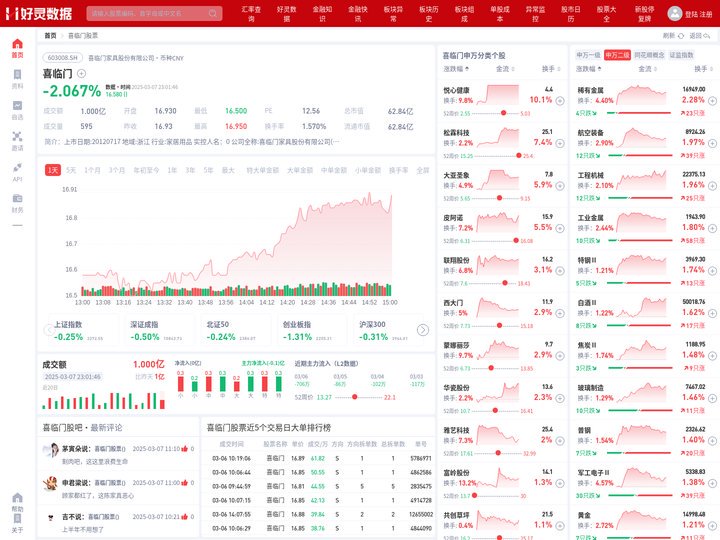Click 喜临门 52周价 range marker
The width and height of the screenshot is (720, 540).
pyautogui.click(x=354, y=397)
